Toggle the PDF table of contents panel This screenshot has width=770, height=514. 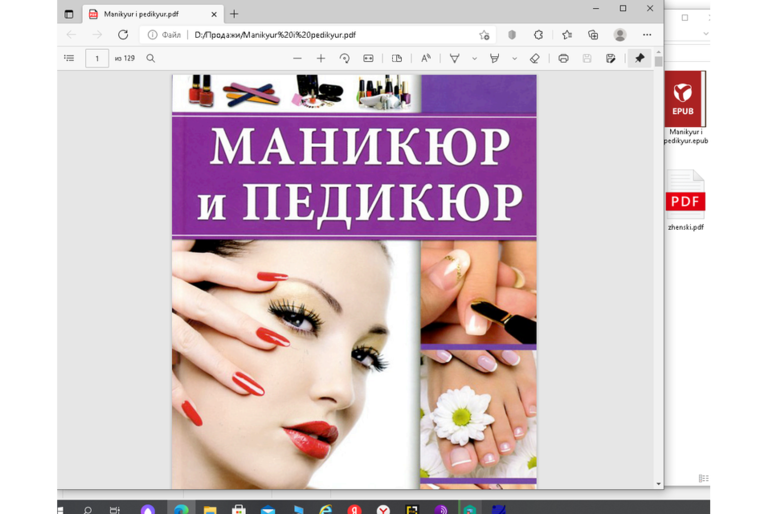click(69, 58)
